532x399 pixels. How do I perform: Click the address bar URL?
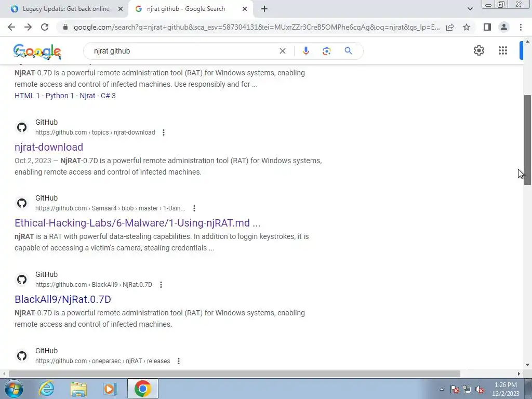click(x=257, y=27)
